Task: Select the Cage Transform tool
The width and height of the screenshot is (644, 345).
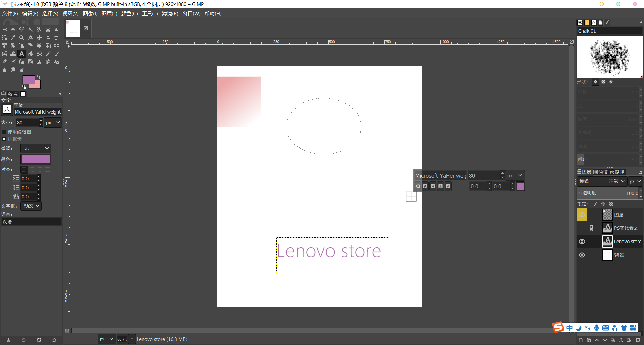Action: coord(4,54)
